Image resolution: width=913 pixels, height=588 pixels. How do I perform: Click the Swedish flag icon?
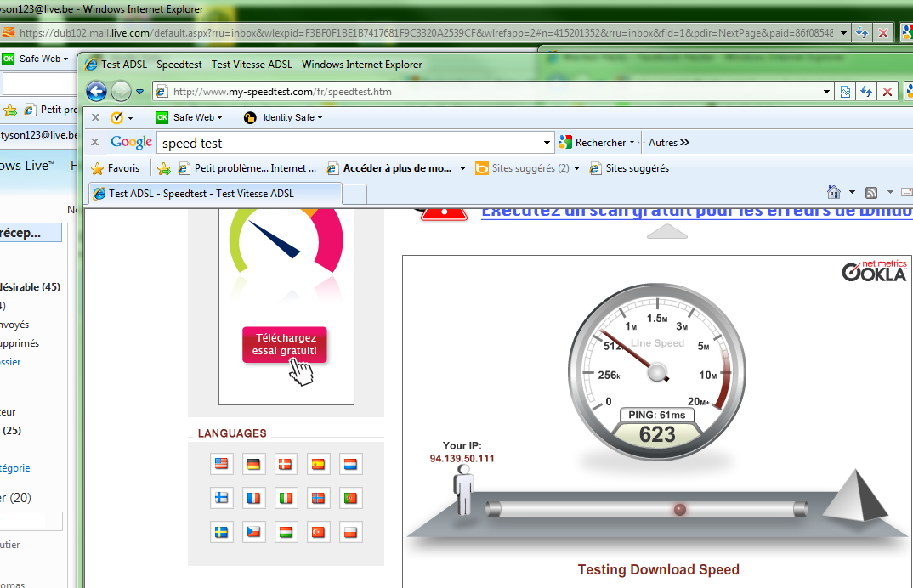(221, 532)
